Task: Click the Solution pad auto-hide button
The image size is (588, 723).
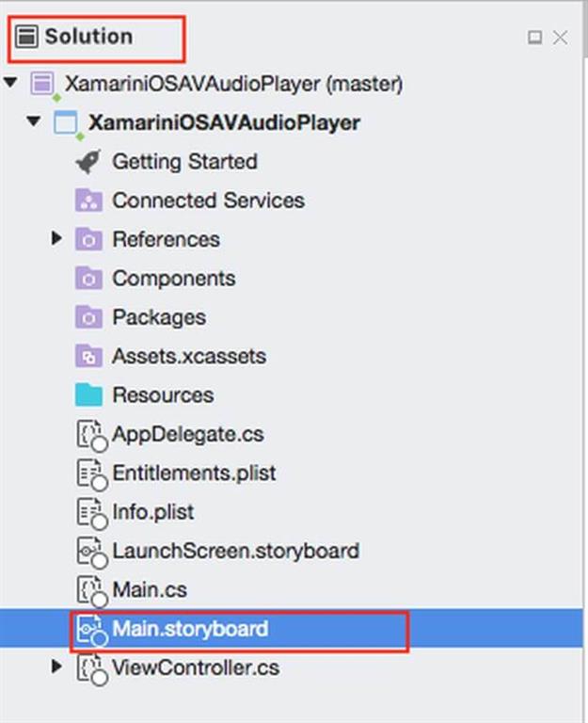Action: click(534, 38)
